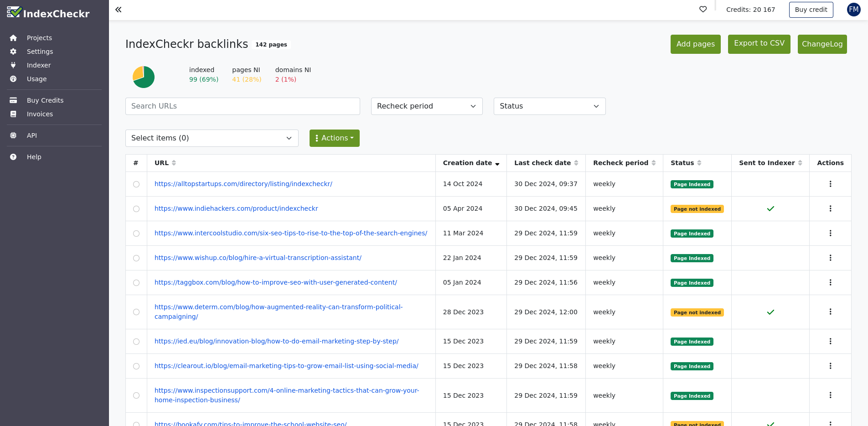Image resolution: width=868 pixels, height=426 pixels.
Task: Open actions menu for alltopstartups row
Action: [x=830, y=184]
